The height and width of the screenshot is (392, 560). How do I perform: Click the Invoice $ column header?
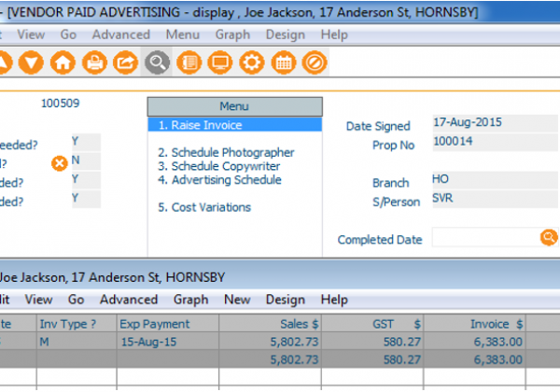point(474,324)
